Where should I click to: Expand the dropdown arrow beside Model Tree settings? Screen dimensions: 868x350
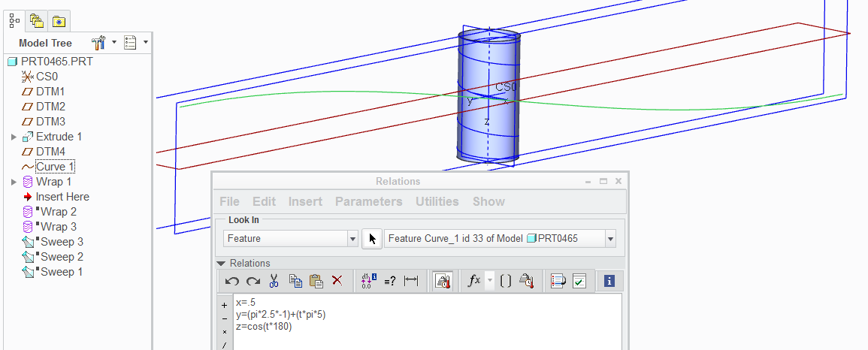tap(114, 42)
